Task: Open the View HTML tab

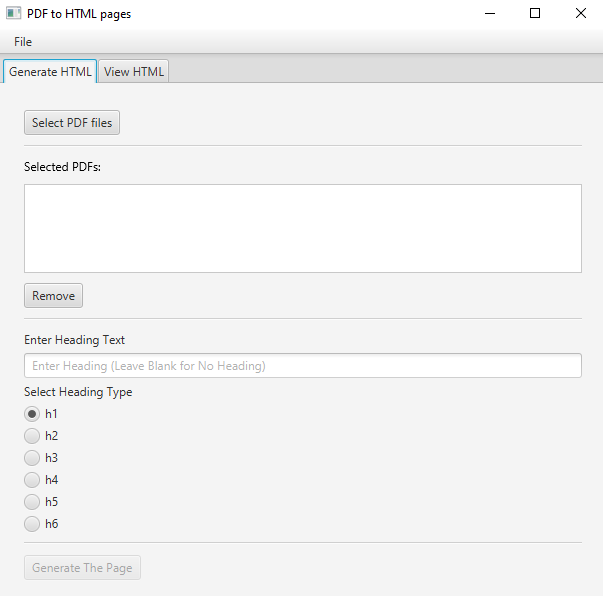Action: coord(134,72)
